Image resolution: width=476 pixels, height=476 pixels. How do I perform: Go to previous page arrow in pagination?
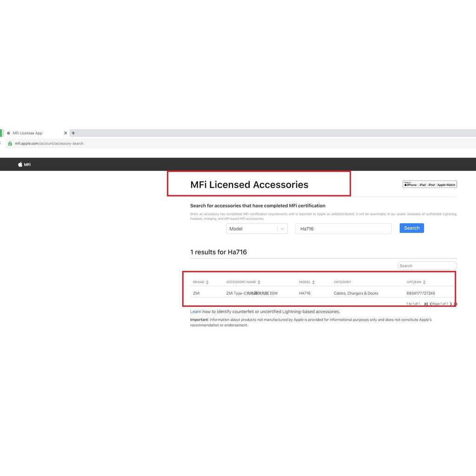coord(431,304)
